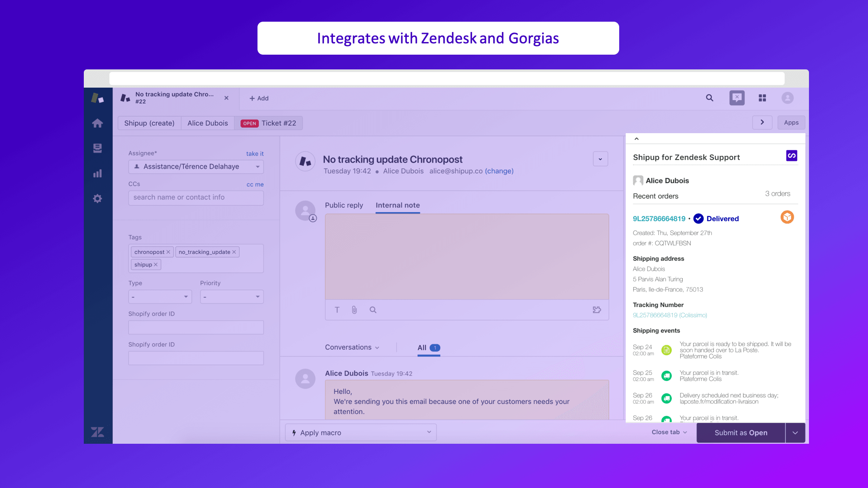The height and width of the screenshot is (488, 868).
Task: Click the text formatting T icon in reply
Action: point(337,309)
